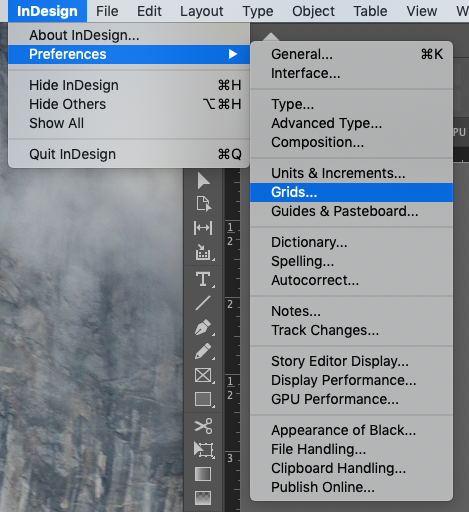Open Story Editor Display... preferences
The height and width of the screenshot is (512, 469).
[351, 361]
